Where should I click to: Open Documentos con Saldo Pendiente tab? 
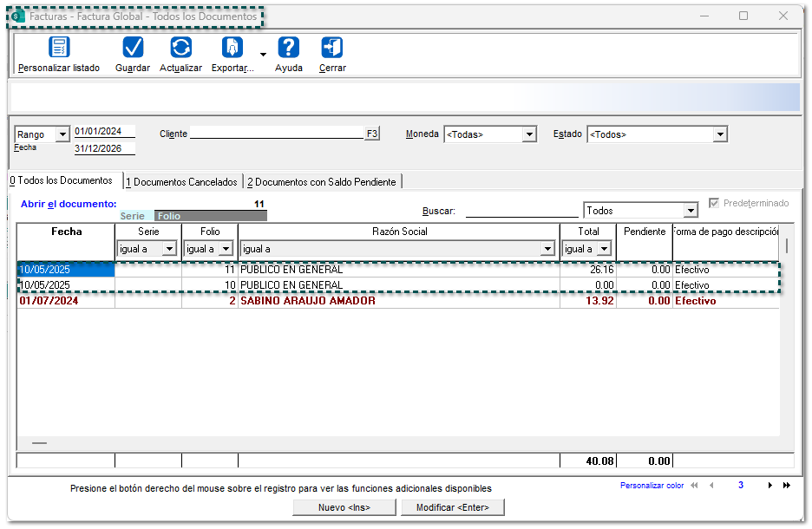point(322,182)
